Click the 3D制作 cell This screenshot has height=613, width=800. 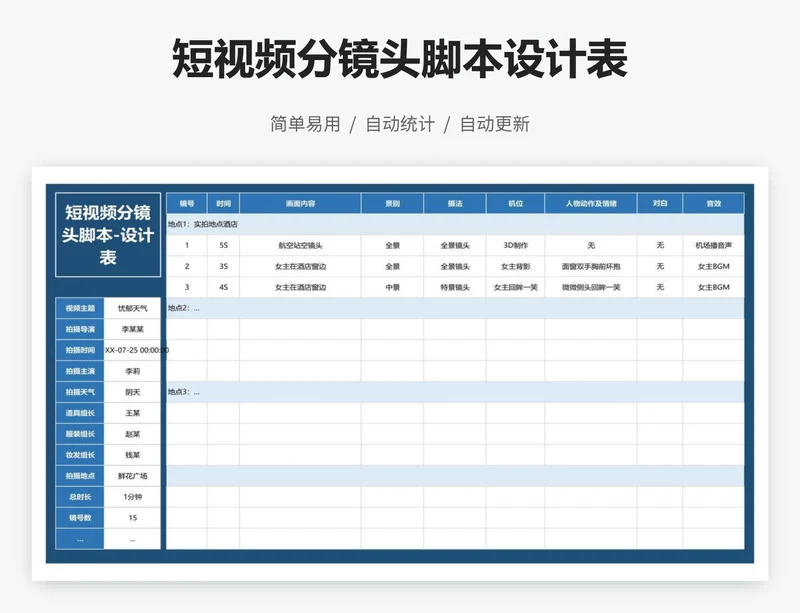[515, 245]
